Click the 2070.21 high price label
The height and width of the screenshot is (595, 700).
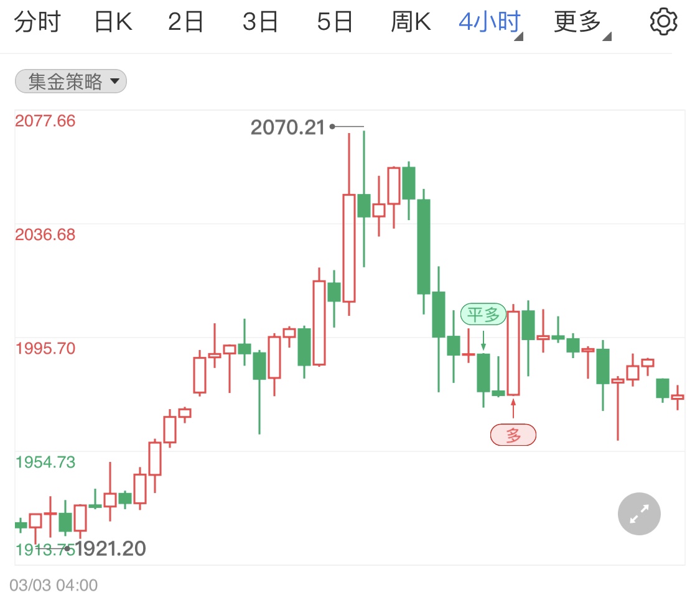287,127
